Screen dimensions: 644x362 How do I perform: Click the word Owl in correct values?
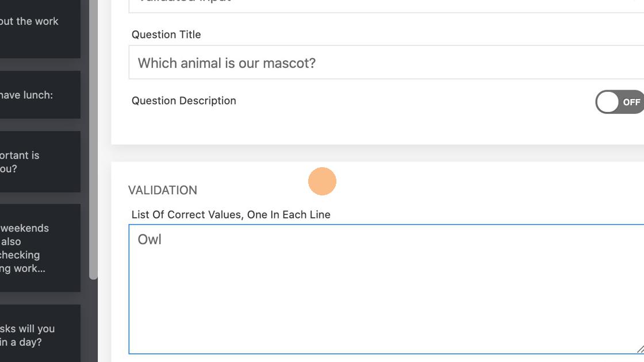coord(149,240)
